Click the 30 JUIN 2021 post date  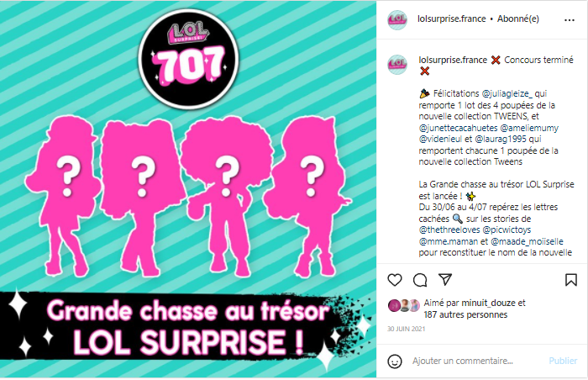[406, 329]
